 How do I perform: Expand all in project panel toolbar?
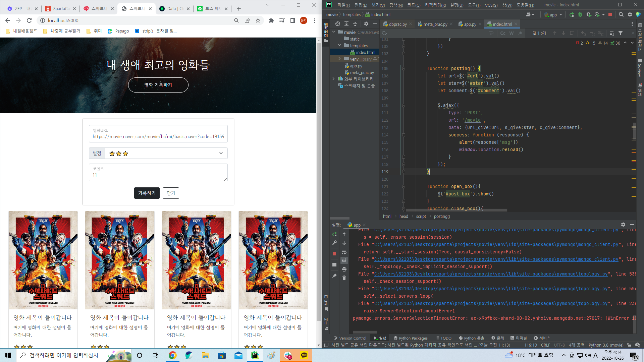[346, 24]
